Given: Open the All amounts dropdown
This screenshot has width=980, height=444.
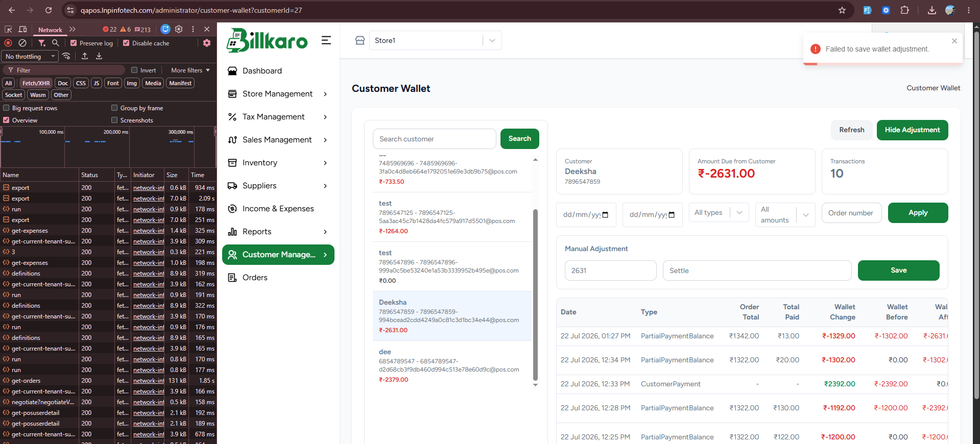Looking at the screenshot, I should click(785, 215).
